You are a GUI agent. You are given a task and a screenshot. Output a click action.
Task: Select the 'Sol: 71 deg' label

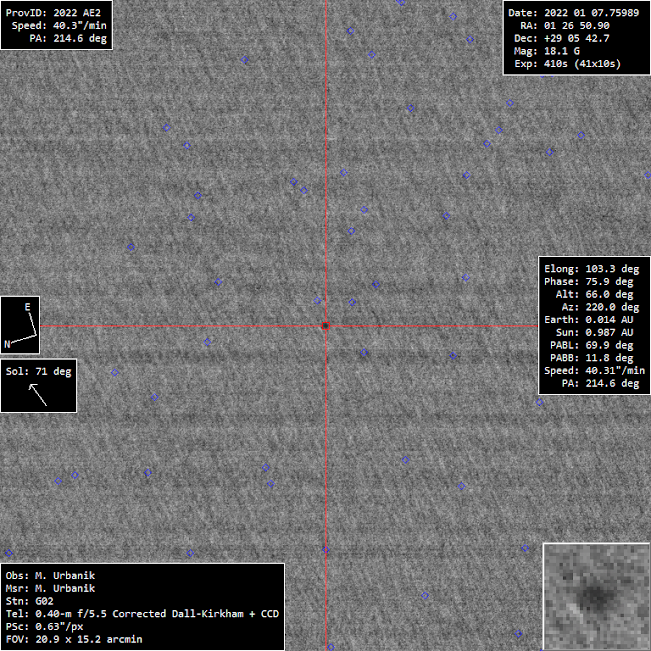click(39, 371)
